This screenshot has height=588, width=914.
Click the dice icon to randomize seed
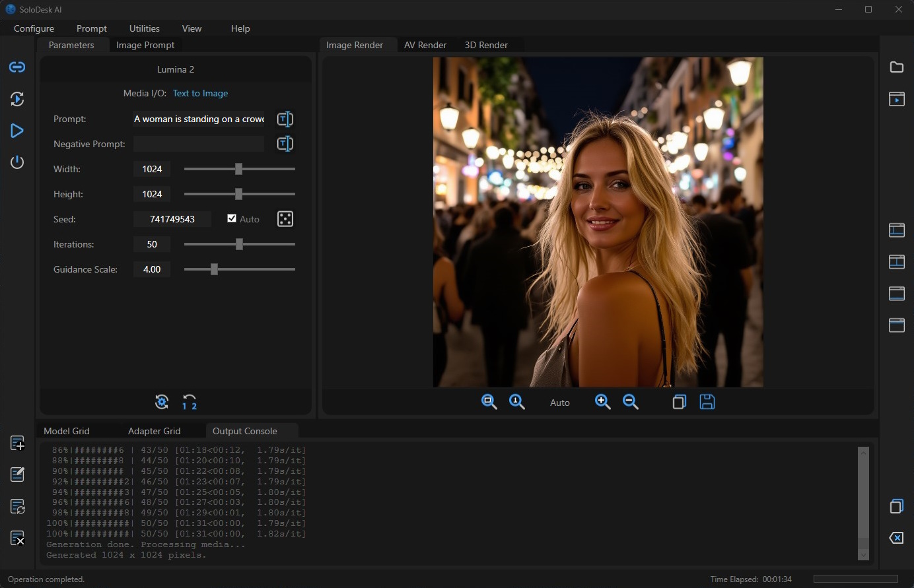click(285, 219)
